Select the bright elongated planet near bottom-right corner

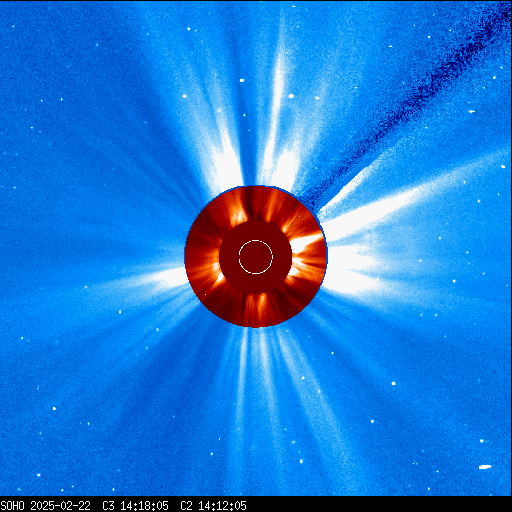[x=485, y=467]
